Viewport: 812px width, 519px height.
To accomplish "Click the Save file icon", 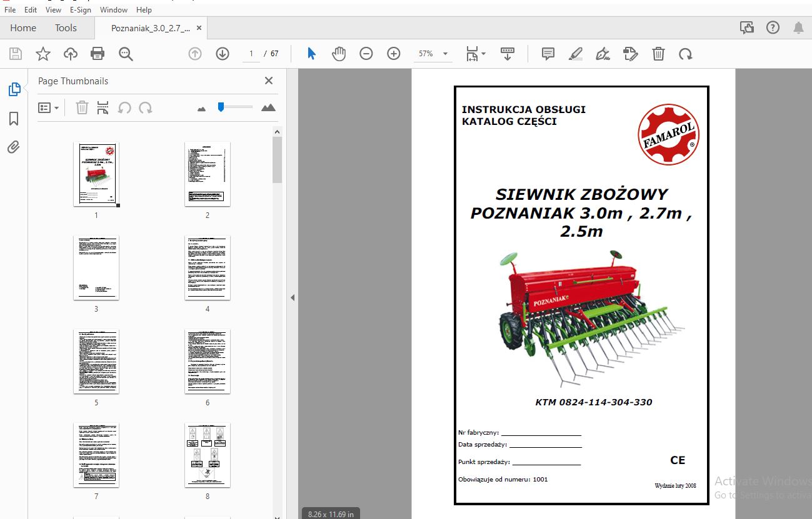I will tap(16, 54).
